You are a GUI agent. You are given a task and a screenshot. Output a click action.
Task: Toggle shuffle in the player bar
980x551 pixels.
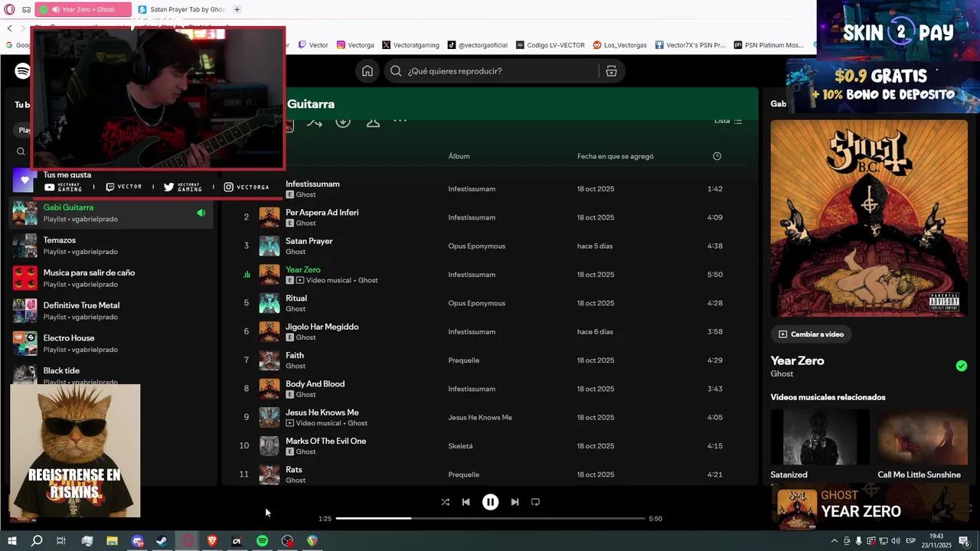pyautogui.click(x=446, y=502)
